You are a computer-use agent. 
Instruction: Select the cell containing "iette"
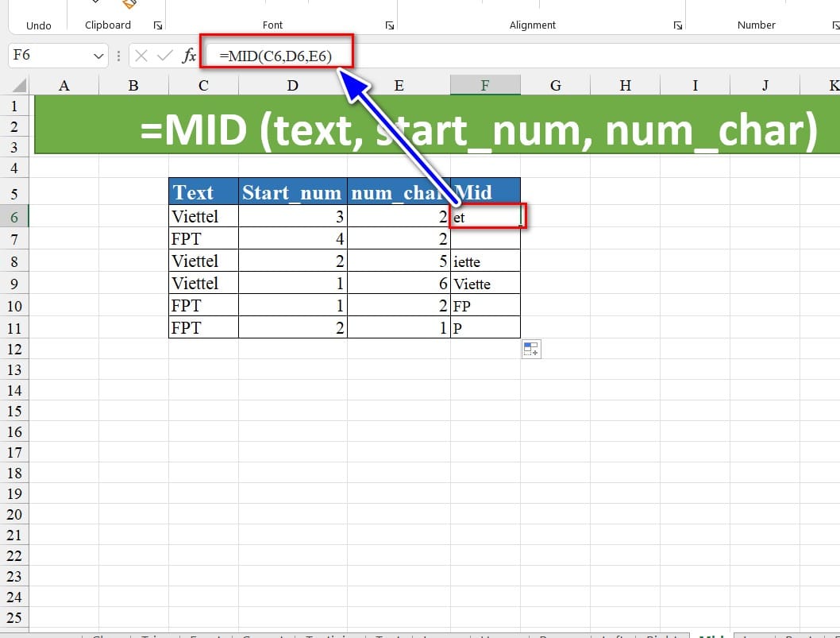(x=484, y=261)
